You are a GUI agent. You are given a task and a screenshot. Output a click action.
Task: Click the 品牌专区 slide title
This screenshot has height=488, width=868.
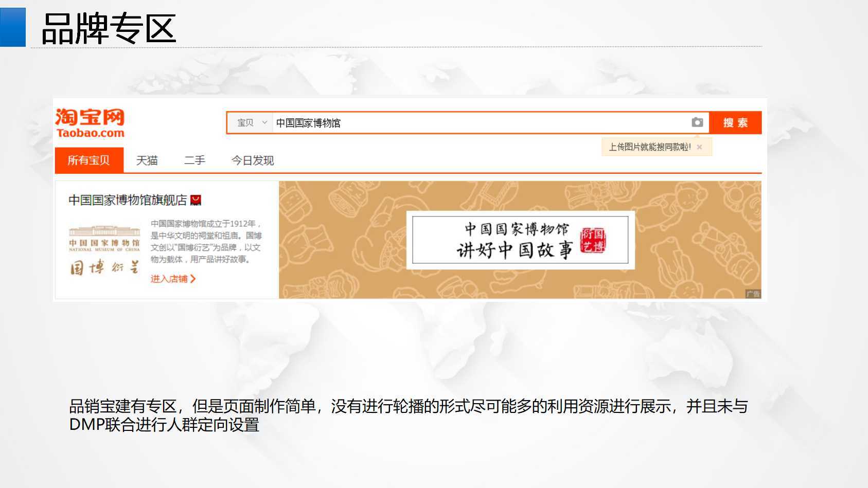109,28
